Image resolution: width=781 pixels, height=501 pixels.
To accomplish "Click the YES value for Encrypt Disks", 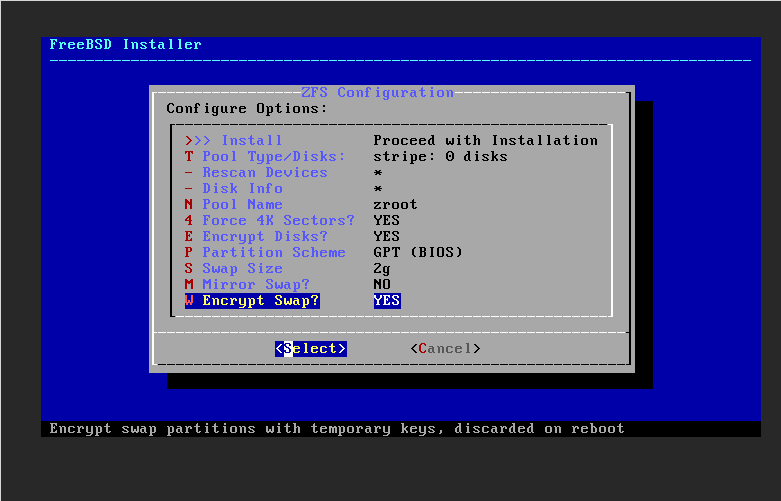I will [387, 236].
